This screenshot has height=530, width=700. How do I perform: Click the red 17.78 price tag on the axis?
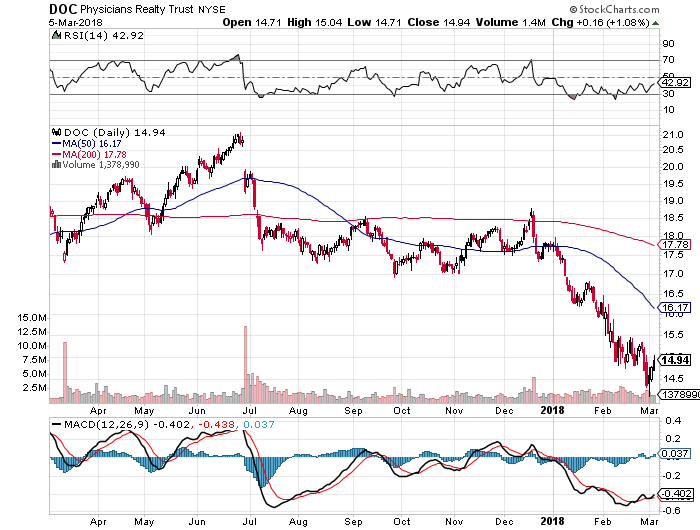pos(675,245)
